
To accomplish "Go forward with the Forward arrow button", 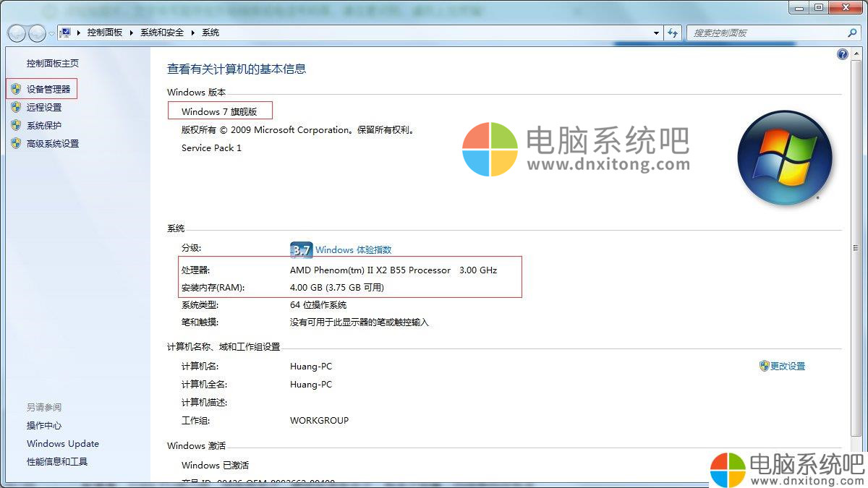I will (37, 33).
